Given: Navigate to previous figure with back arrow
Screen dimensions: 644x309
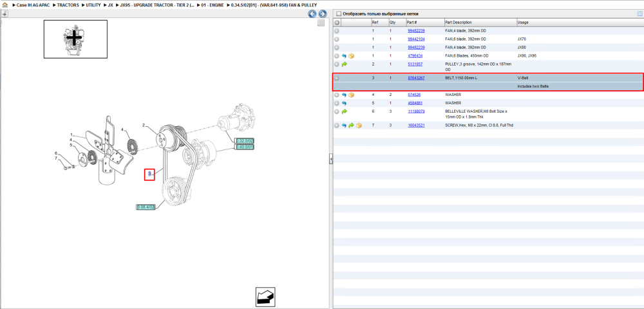Looking at the screenshot, I should tap(312, 14).
